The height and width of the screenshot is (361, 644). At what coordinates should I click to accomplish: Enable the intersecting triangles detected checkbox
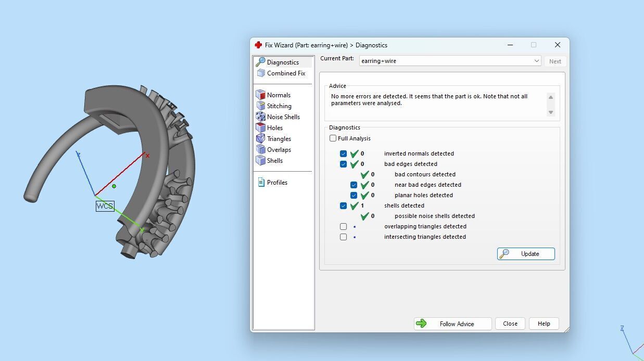(344, 237)
